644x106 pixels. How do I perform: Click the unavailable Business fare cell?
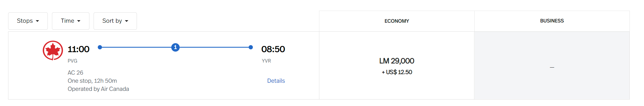click(552, 66)
